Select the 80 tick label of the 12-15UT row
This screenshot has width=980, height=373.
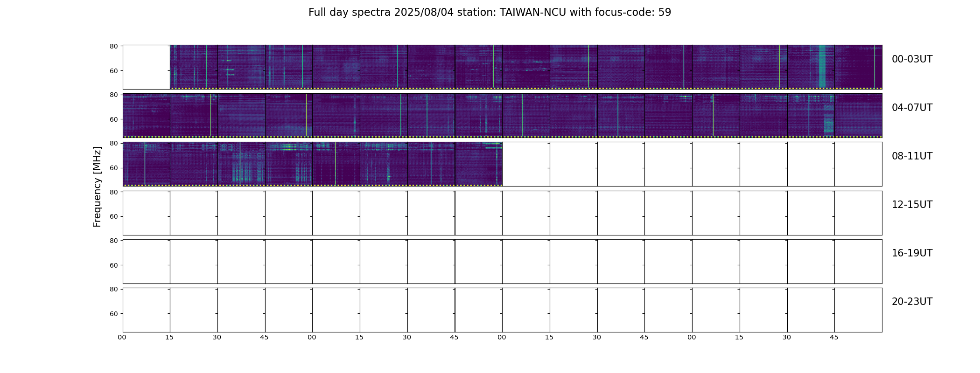pos(113,192)
